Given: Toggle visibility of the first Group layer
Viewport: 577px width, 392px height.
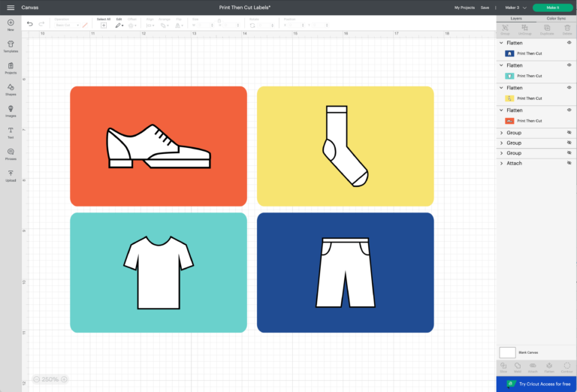Looking at the screenshot, I should (x=569, y=132).
